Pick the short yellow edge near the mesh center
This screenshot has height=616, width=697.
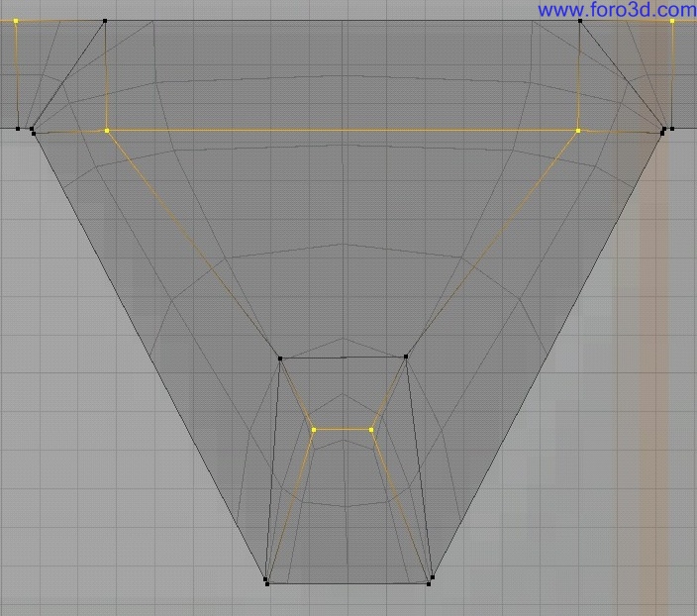tap(343, 430)
